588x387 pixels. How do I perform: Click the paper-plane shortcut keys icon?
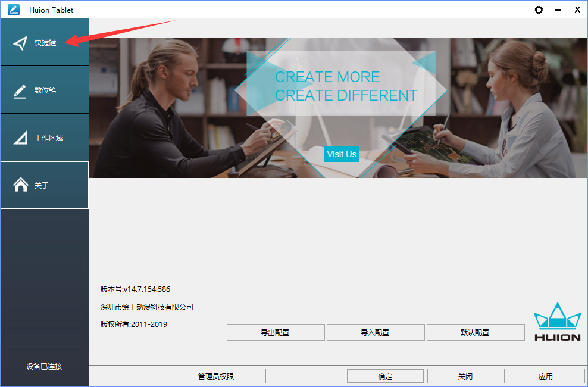pyautogui.click(x=20, y=43)
